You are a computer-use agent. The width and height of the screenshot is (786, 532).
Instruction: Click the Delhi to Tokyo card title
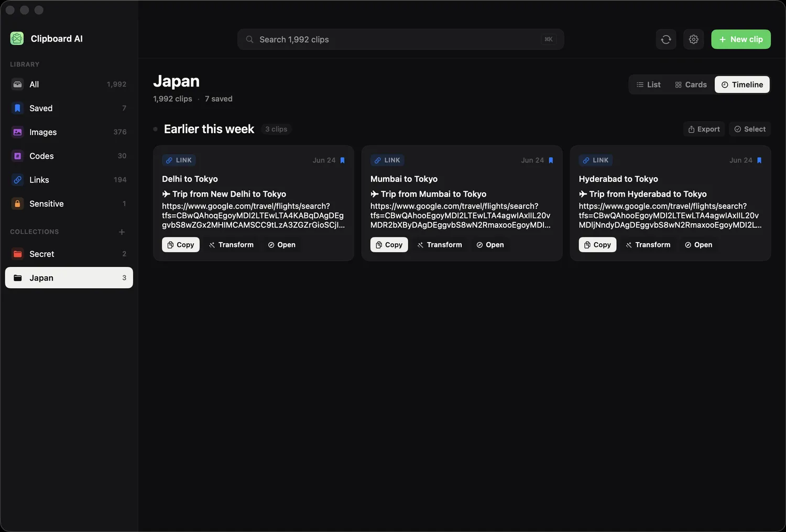tap(190, 179)
